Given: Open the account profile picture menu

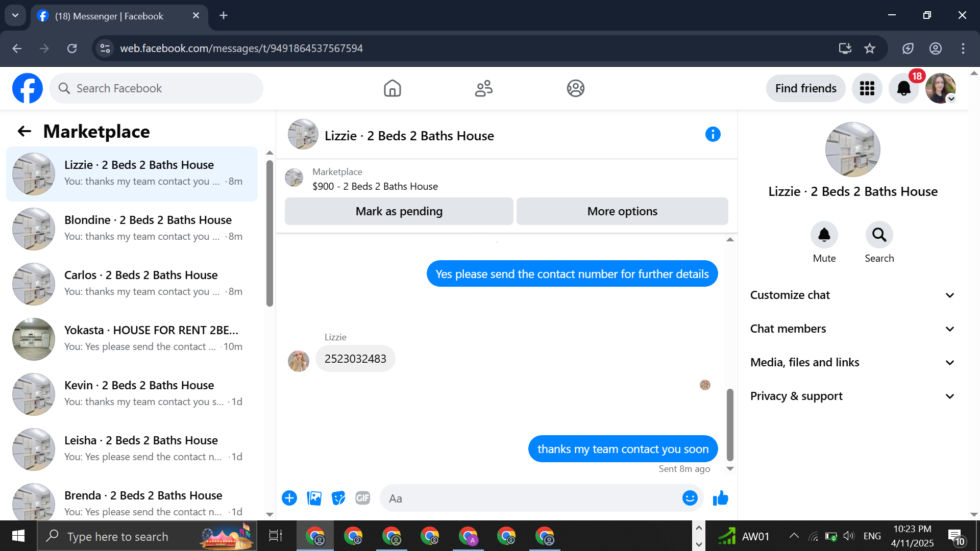Looking at the screenshot, I should [941, 88].
